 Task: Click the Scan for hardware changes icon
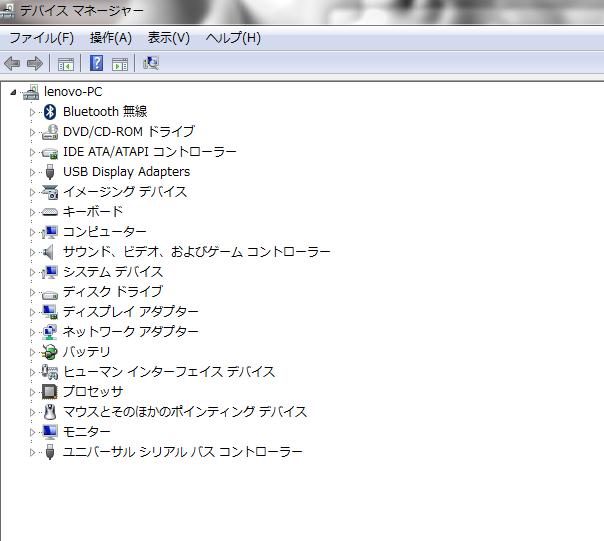pos(151,63)
